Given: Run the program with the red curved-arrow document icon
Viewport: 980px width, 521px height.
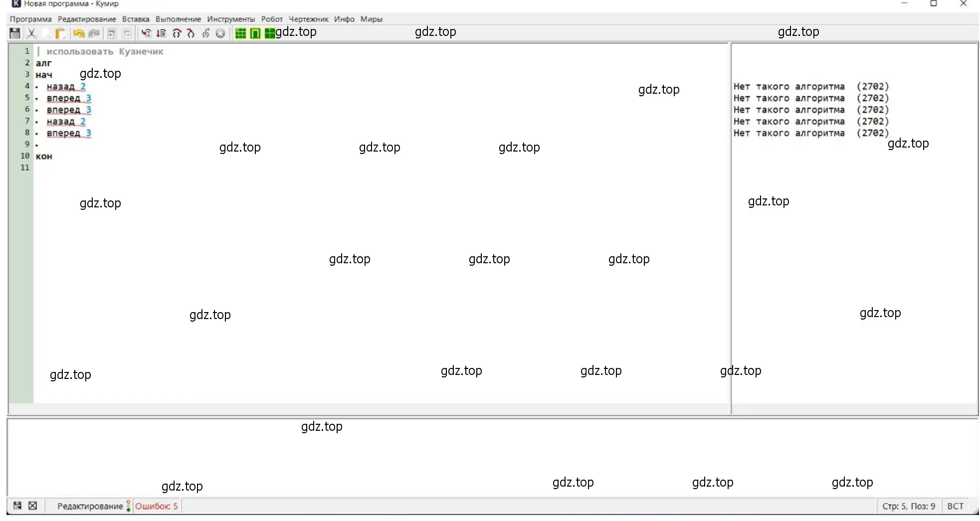Looking at the screenshot, I should (146, 33).
